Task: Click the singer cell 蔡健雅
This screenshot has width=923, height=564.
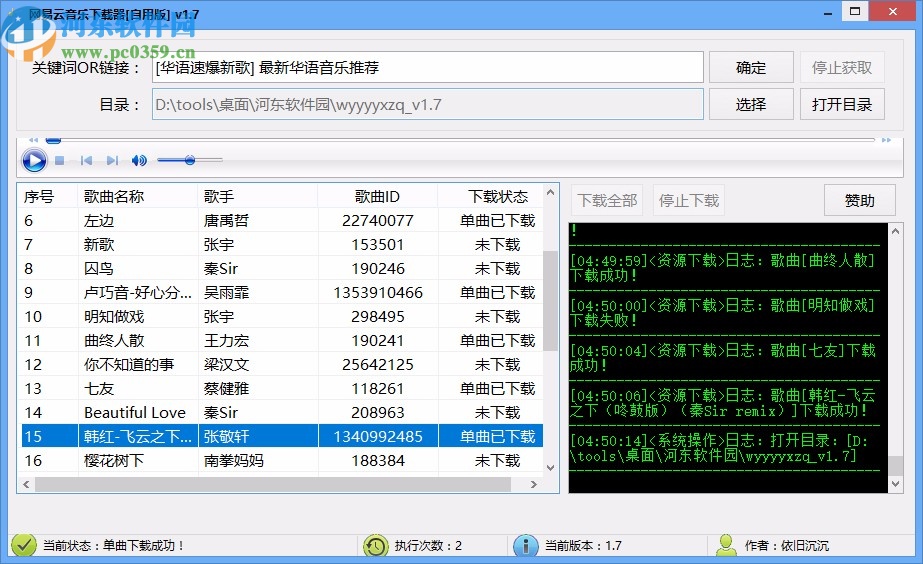Action: (x=227, y=389)
